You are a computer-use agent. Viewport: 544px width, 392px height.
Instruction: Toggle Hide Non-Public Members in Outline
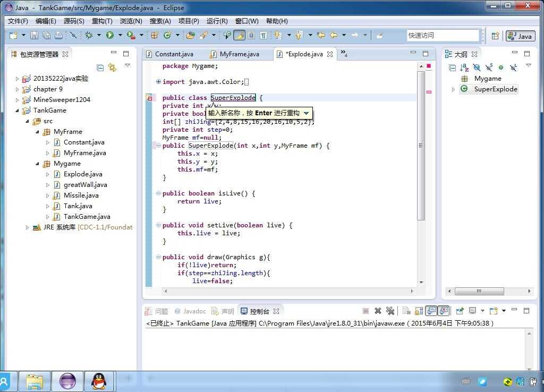(500, 67)
